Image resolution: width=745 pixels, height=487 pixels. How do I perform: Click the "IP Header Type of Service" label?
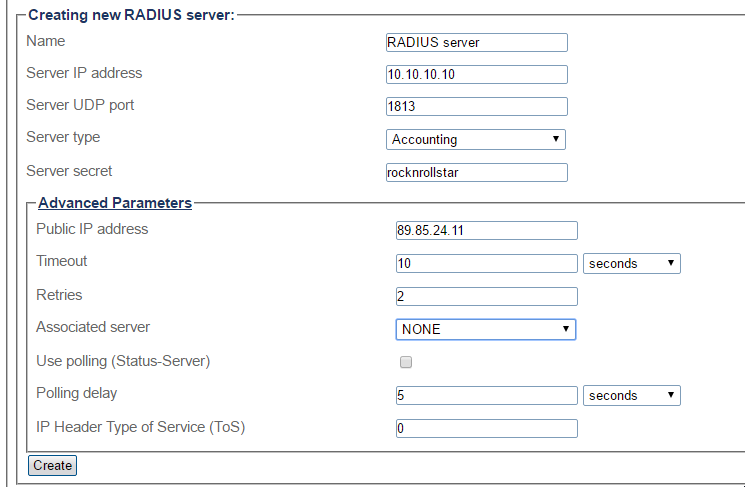pyautogui.click(x=140, y=427)
